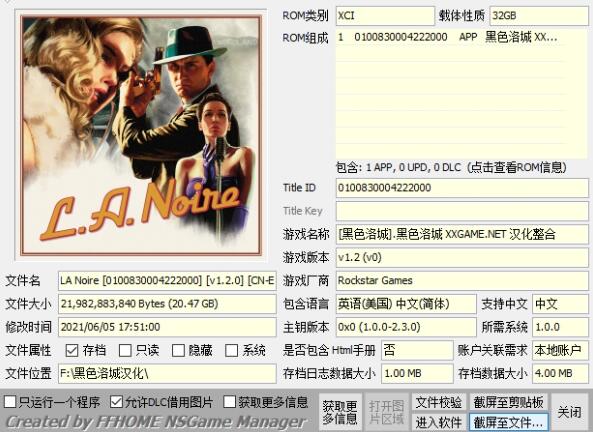This screenshot has width=593, height=432.
Task: Close the dialog with 关闭 button
Action: coord(570,412)
